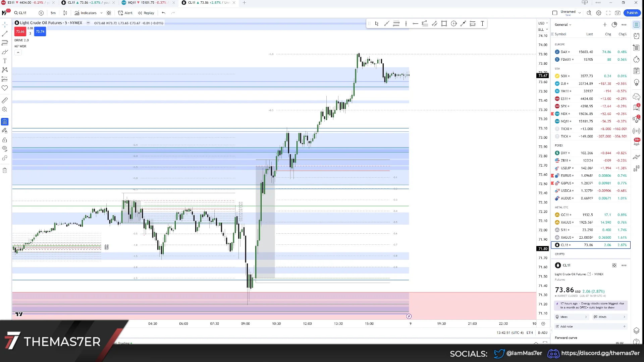Image resolution: width=644 pixels, height=362 pixels.
Task: Take a chart snapshot with camera icon
Action: click(618, 13)
